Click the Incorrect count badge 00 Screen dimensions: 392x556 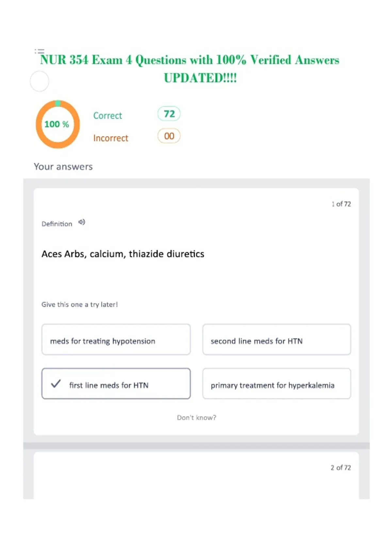click(169, 136)
